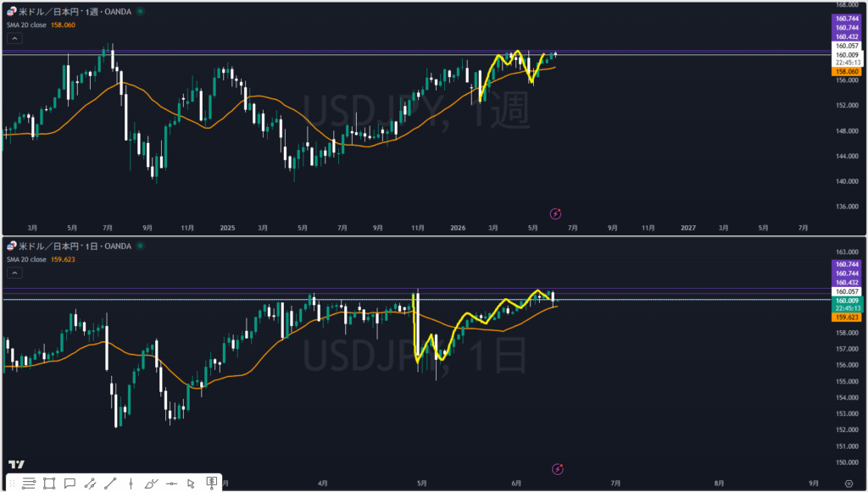The width and height of the screenshot is (868, 492).
Task: Click the 2027 label on weekly time axis
Action: pos(688,228)
